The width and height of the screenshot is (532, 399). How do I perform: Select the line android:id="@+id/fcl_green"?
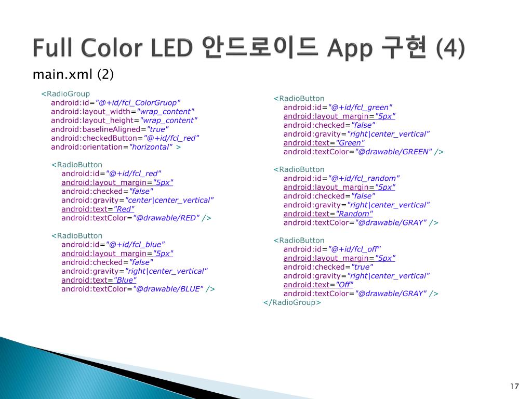pos(338,108)
